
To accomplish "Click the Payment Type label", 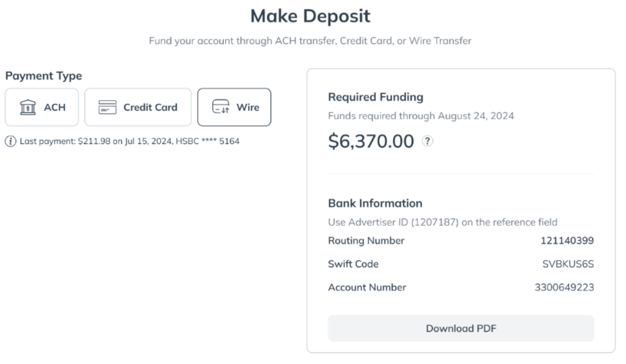I will coord(43,76).
